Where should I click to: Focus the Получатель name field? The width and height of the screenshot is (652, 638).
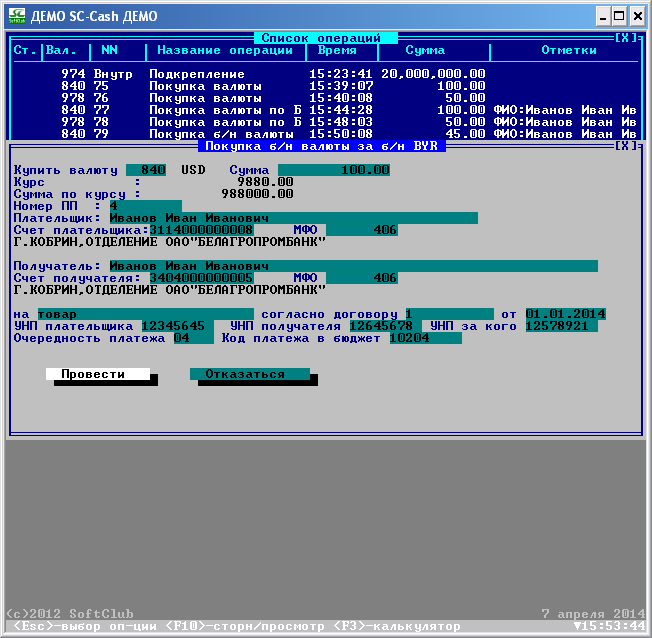tap(354, 266)
